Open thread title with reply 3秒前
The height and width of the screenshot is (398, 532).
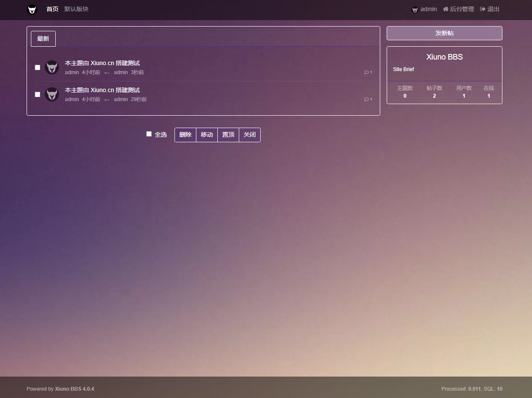point(102,63)
